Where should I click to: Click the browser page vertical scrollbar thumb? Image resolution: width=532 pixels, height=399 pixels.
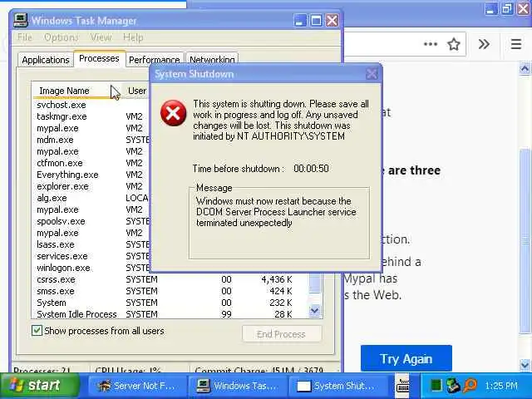(x=525, y=241)
